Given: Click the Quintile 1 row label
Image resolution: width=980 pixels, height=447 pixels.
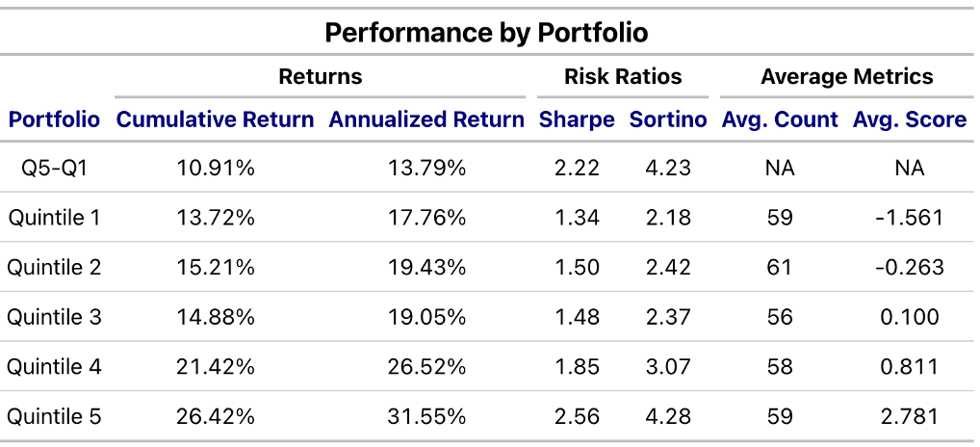Looking at the screenshot, I should [54, 218].
